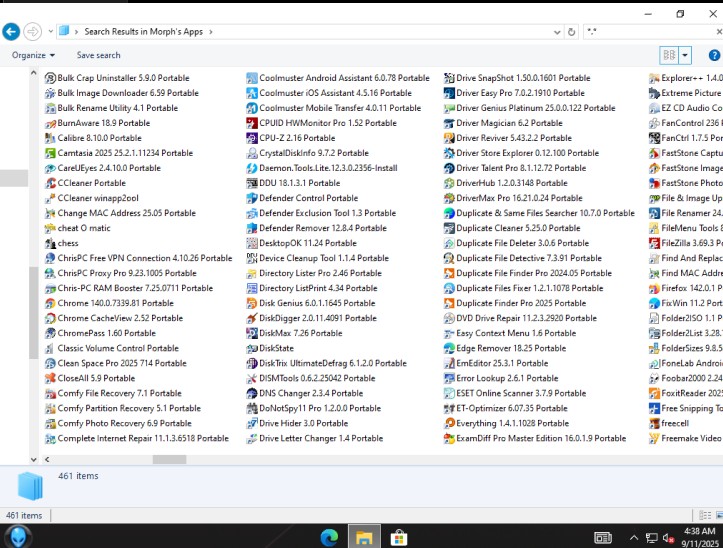
Task: Click the horizontal scrollbar thumb
Action: (169, 459)
